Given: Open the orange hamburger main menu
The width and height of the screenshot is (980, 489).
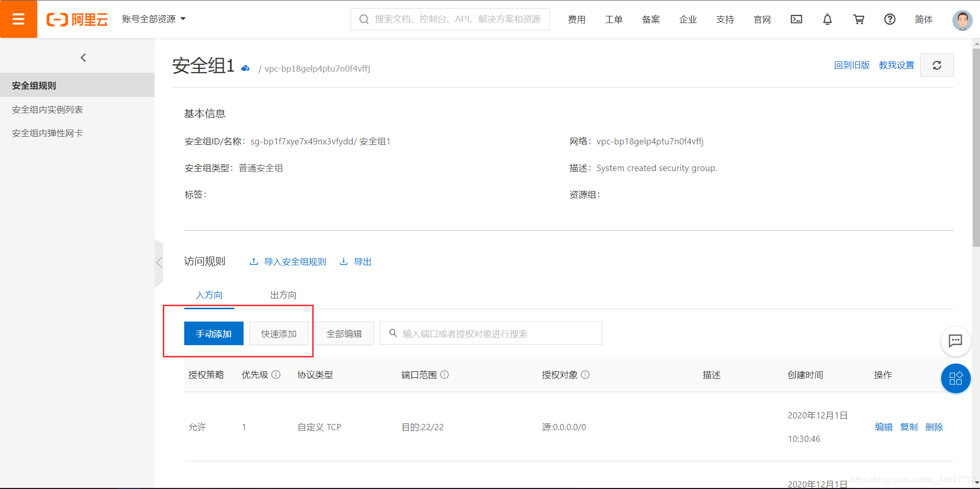Looking at the screenshot, I should pos(18,19).
